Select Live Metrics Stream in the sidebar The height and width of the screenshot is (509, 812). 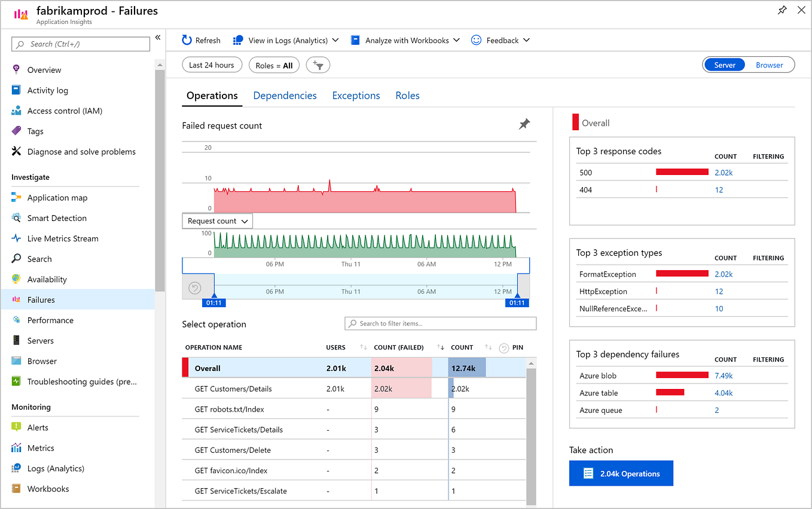[63, 238]
